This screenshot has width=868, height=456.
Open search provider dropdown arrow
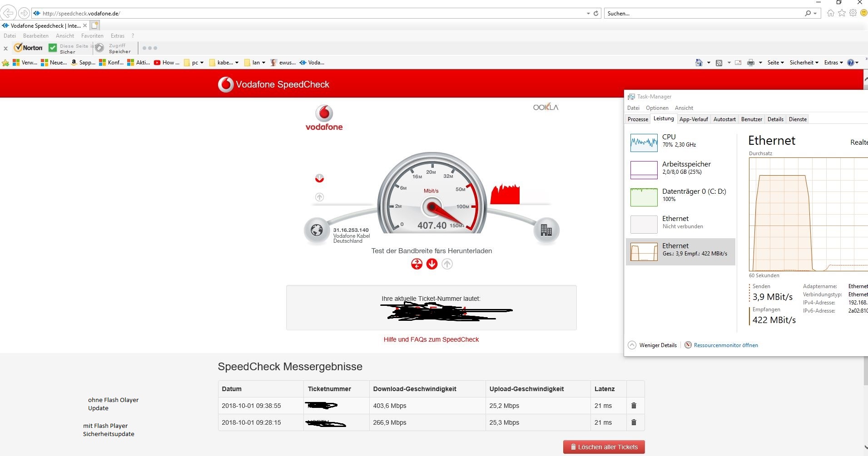815,14
